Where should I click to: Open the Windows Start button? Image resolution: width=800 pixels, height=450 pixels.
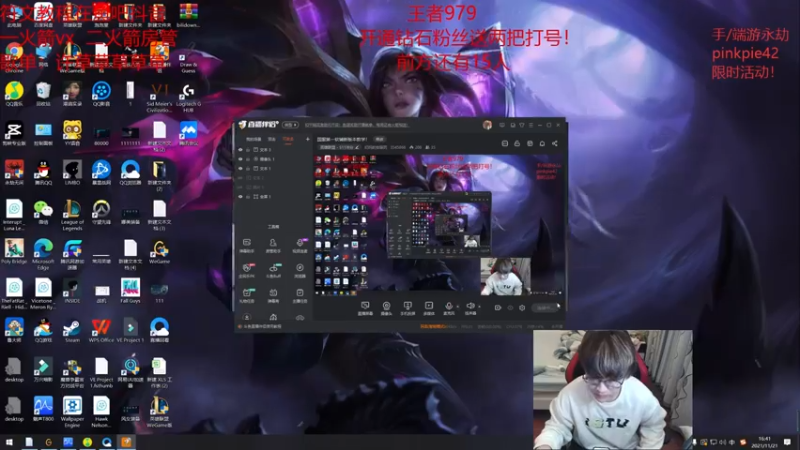tap(9, 442)
